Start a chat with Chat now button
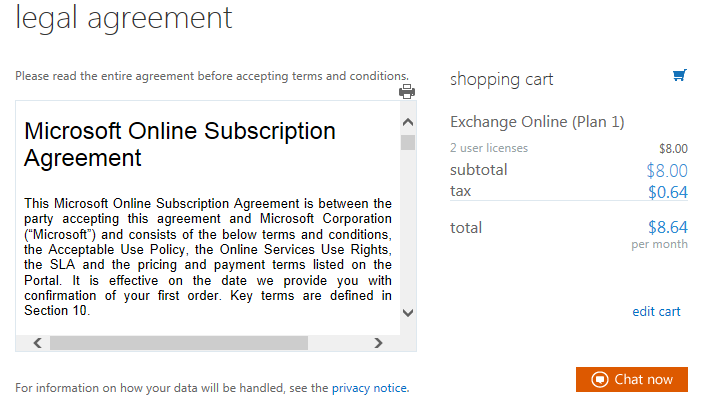The image size is (720, 406). (632, 379)
